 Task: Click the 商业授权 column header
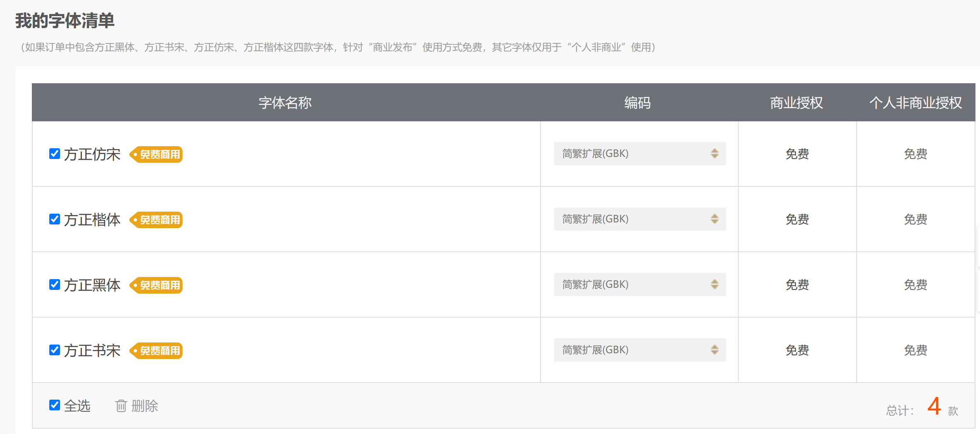coord(797,103)
